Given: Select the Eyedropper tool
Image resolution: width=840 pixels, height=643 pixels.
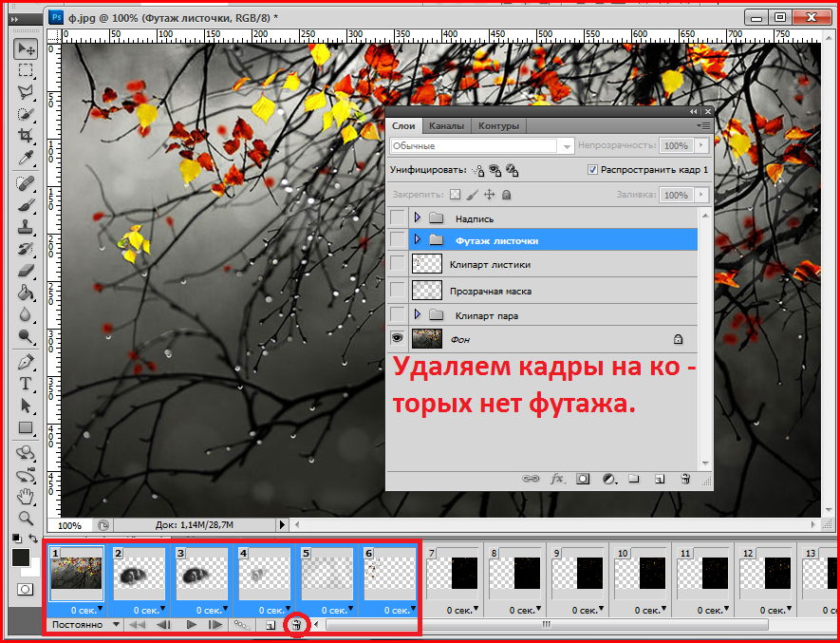Looking at the screenshot, I should 26,158.
